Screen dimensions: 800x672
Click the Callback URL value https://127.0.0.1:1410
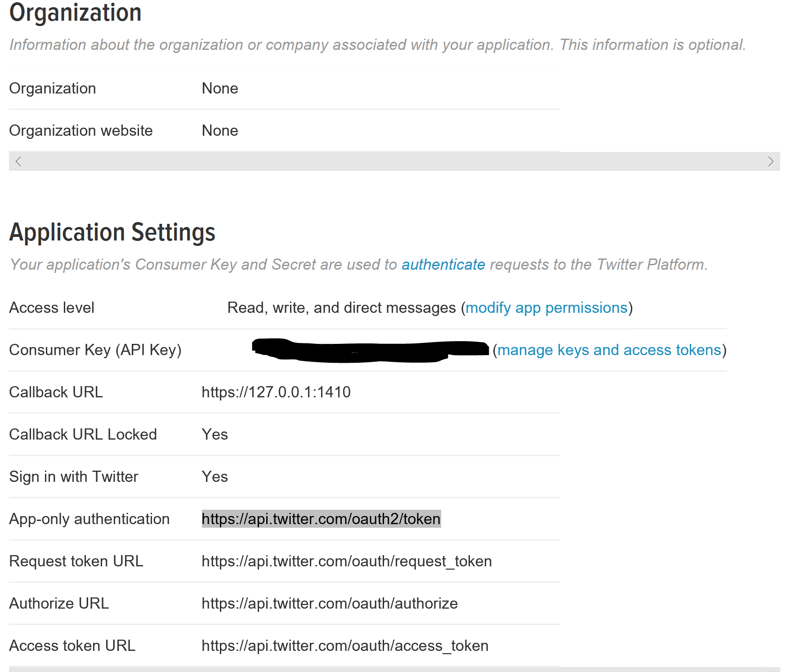[x=276, y=392]
